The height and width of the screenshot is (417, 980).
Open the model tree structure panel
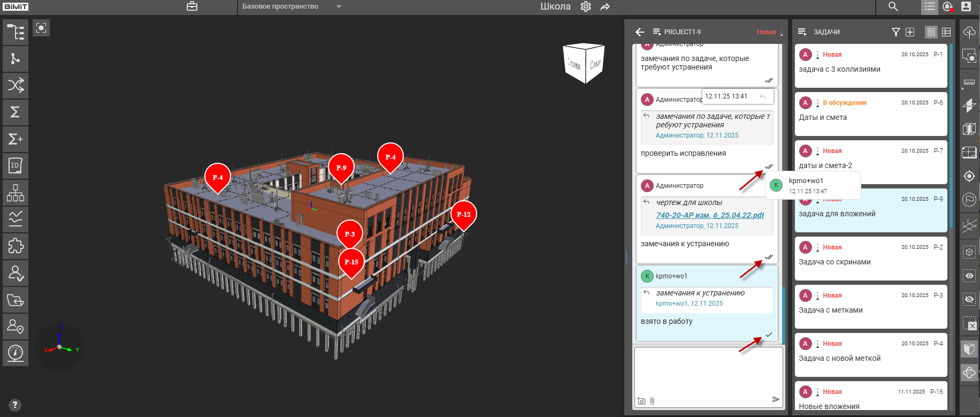point(16,32)
